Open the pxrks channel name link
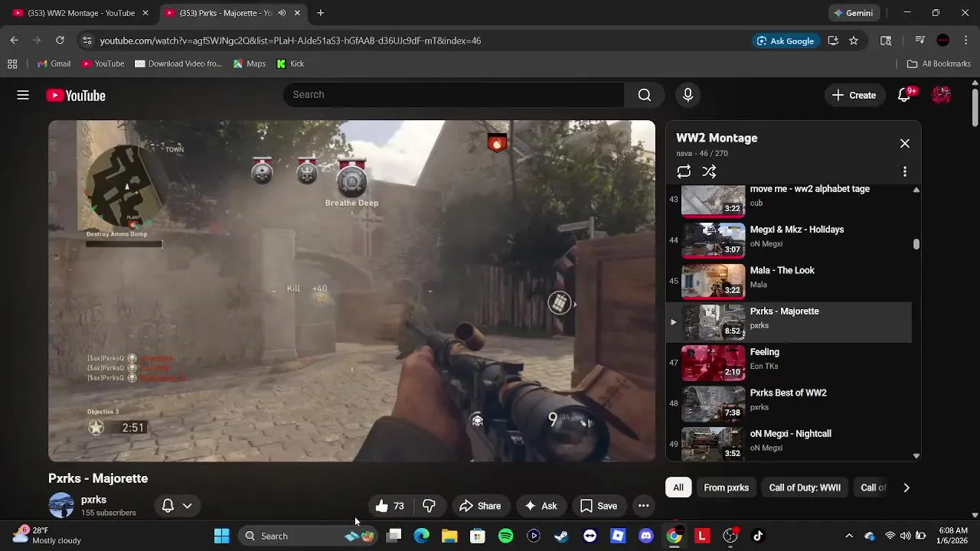980x551 pixels. (93, 500)
